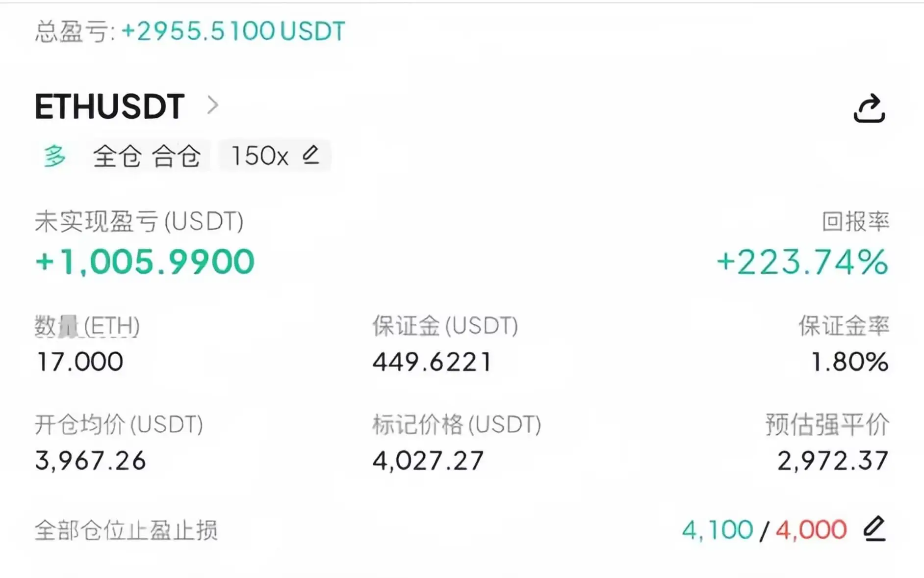Select the 4,000 stop-loss price

pos(811,530)
